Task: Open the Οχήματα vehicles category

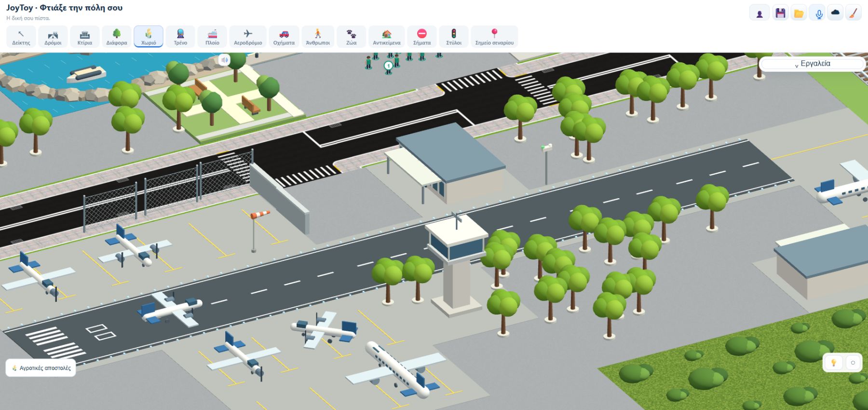Action: coord(284,37)
